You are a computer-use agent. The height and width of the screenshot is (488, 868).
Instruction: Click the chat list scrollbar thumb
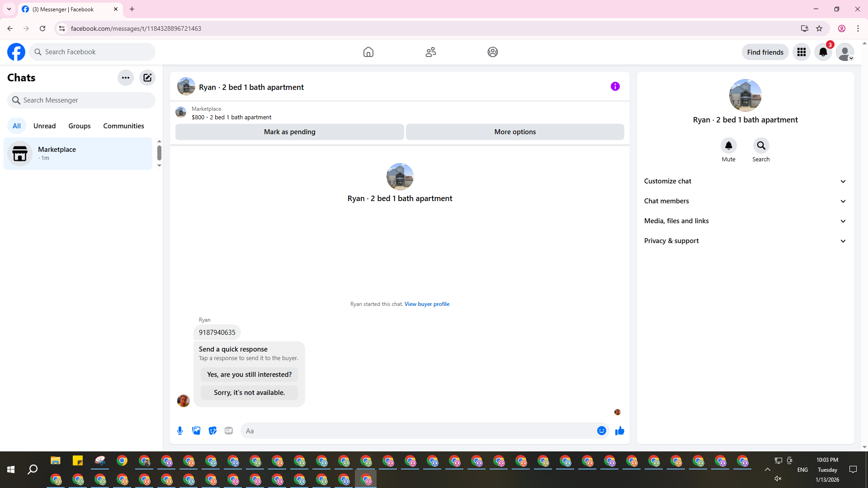(159, 153)
